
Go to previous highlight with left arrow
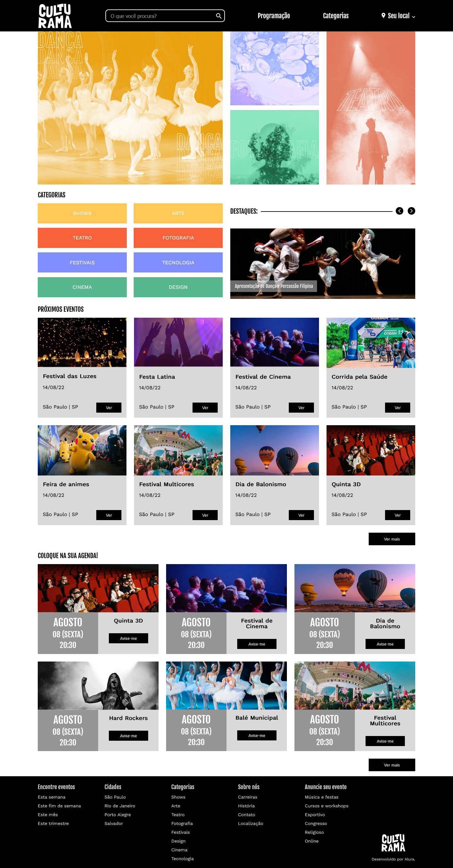(x=400, y=211)
